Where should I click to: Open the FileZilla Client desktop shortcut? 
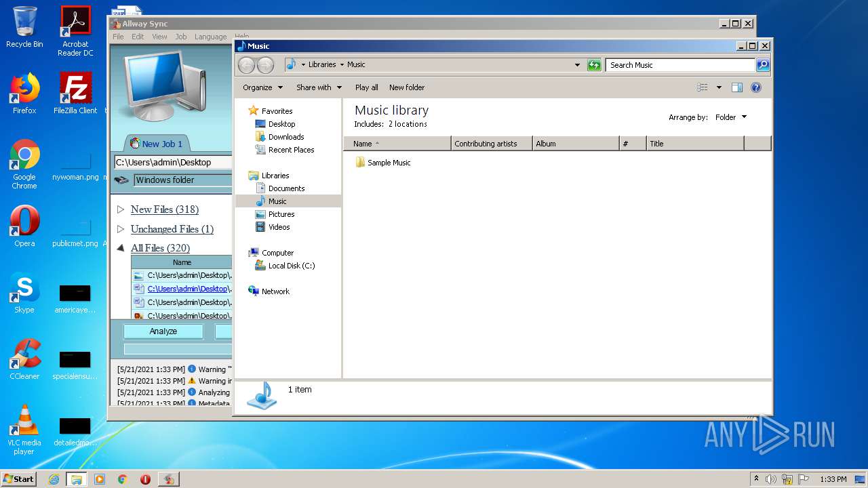pyautogui.click(x=75, y=94)
